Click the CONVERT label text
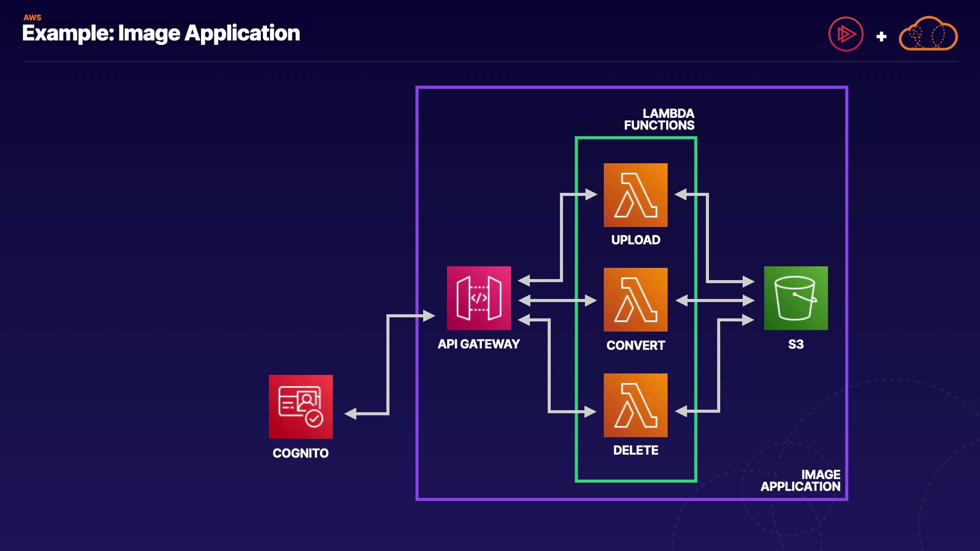980x551 pixels. click(635, 345)
